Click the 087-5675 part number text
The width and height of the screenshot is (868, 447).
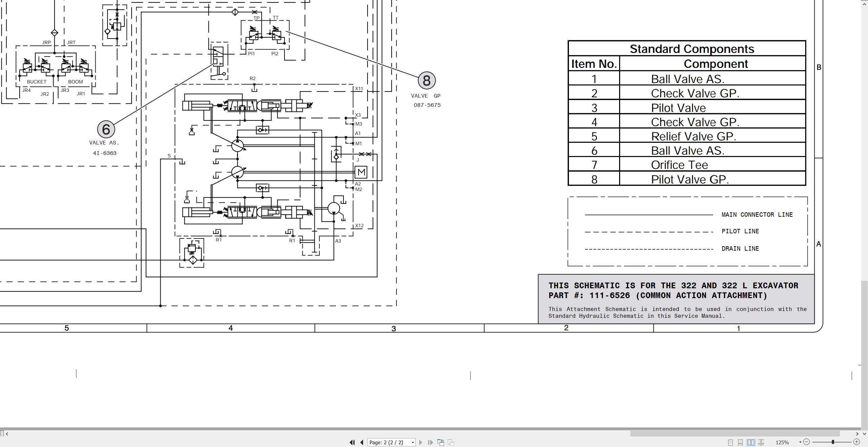(x=427, y=105)
